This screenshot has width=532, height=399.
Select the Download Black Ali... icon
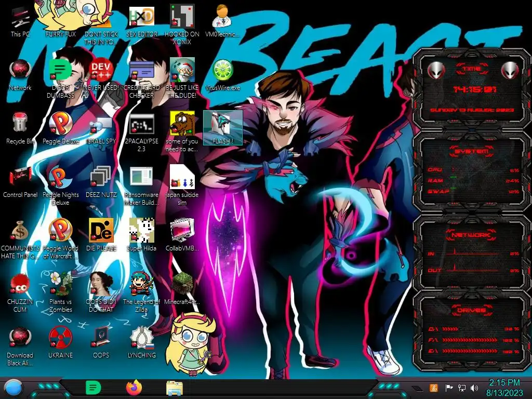coord(20,347)
